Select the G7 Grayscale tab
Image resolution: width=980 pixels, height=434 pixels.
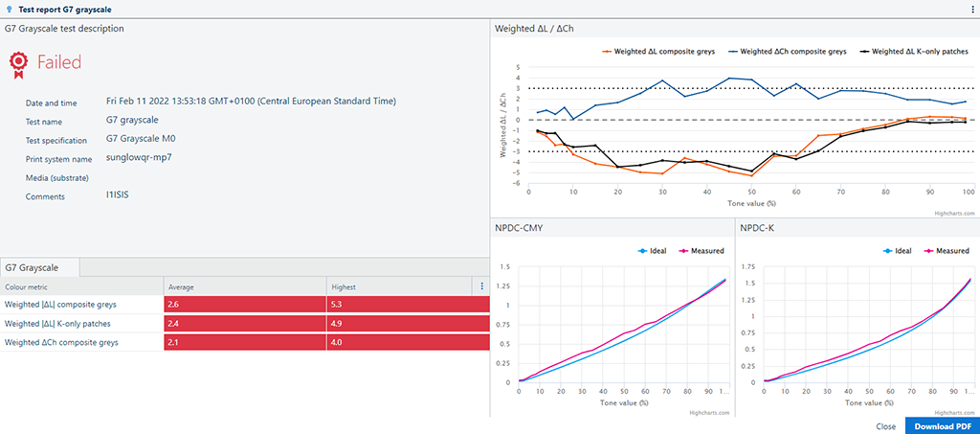coord(39,267)
